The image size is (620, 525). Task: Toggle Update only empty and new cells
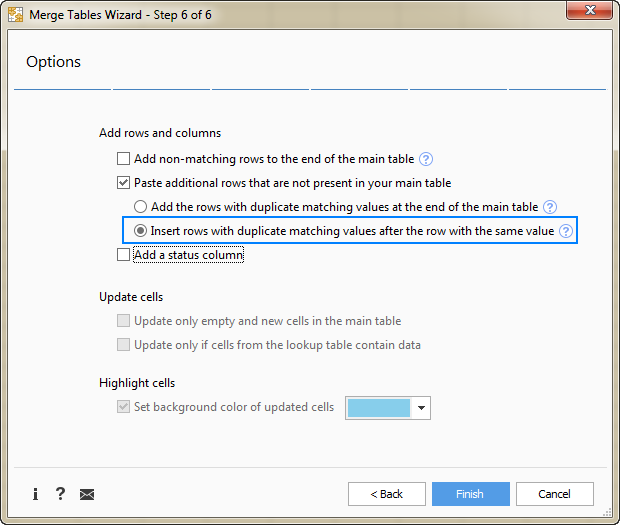pyautogui.click(x=124, y=321)
